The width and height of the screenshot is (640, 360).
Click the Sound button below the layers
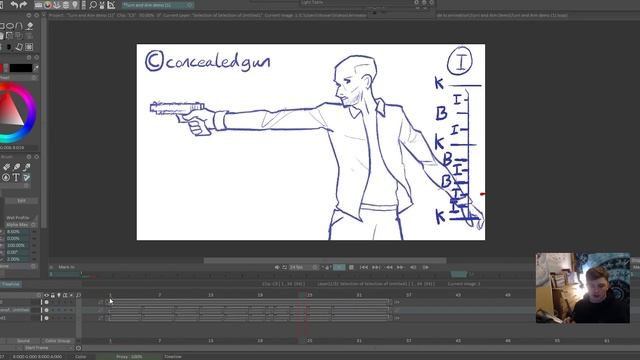tap(23, 341)
